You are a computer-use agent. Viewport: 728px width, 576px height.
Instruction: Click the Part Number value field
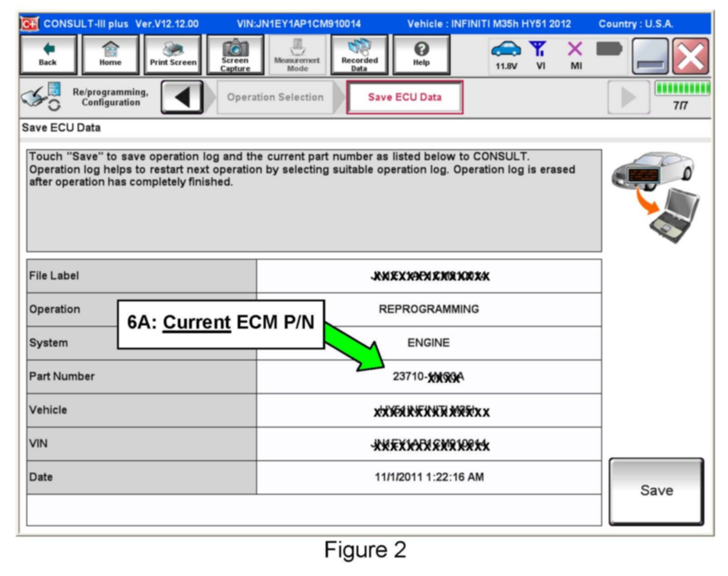click(x=428, y=377)
